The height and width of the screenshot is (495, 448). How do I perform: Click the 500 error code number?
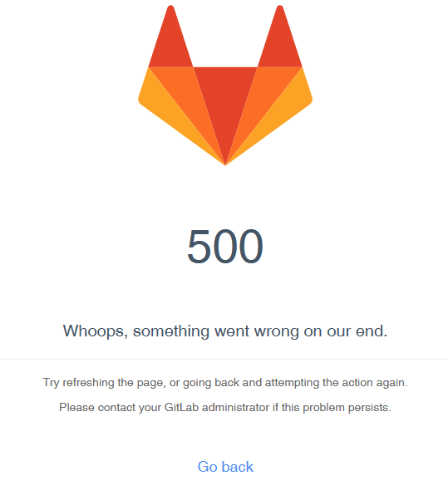(x=225, y=246)
